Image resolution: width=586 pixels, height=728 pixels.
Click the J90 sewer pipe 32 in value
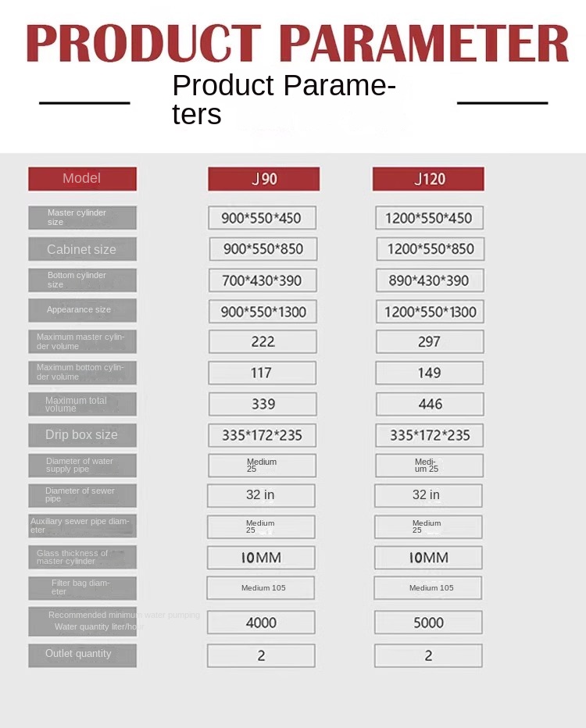(x=261, y=495)
